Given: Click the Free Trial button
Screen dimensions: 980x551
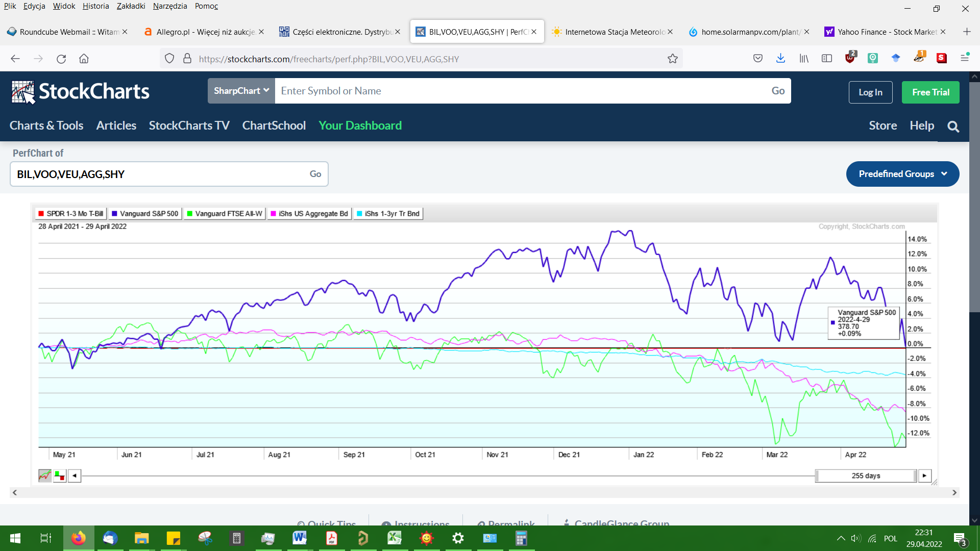Looking at the screenshot, I should pyautogui.click(x=930, y=92).
